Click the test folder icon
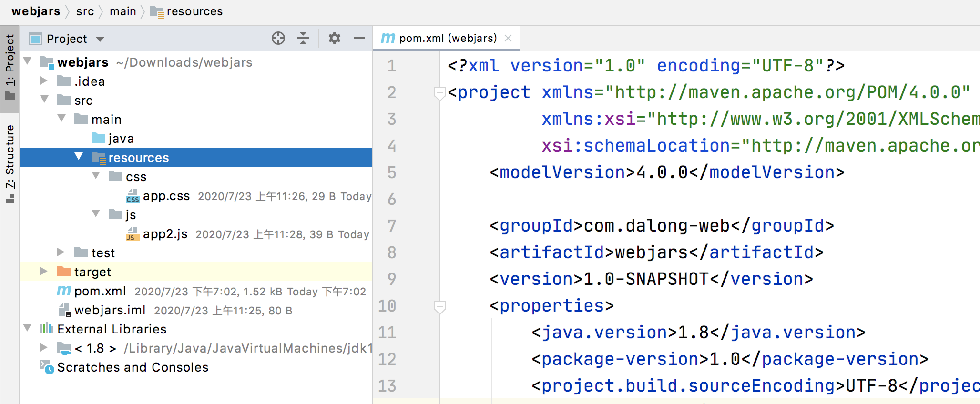980x404 pixels. pos(81,252)
